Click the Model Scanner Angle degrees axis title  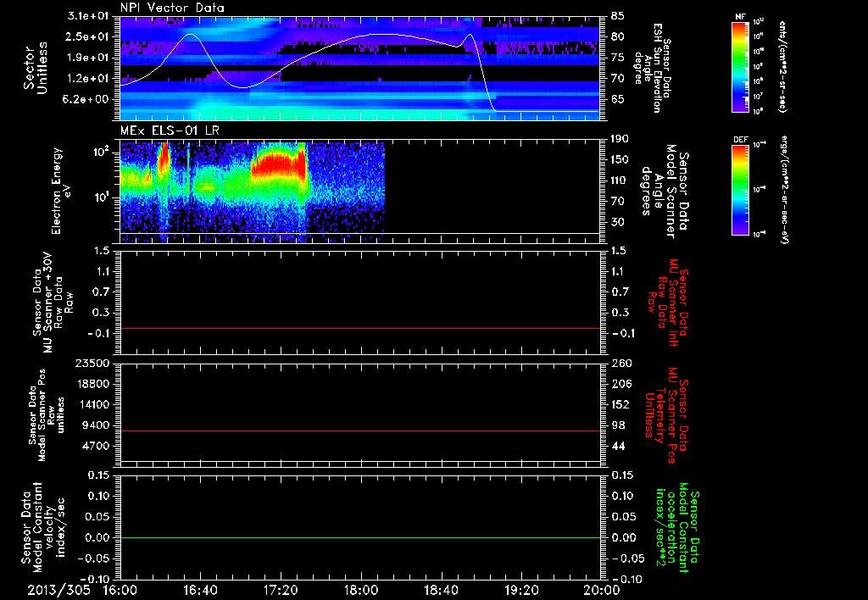pos(665,192)
